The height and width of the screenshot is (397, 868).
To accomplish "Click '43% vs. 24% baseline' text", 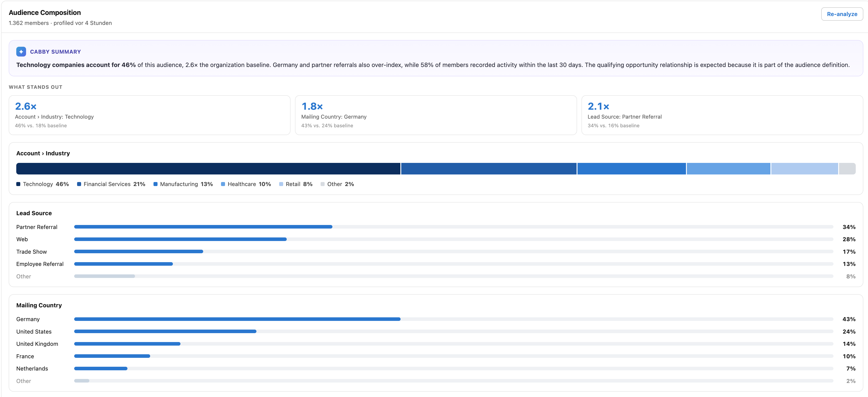I will [327, 126].
